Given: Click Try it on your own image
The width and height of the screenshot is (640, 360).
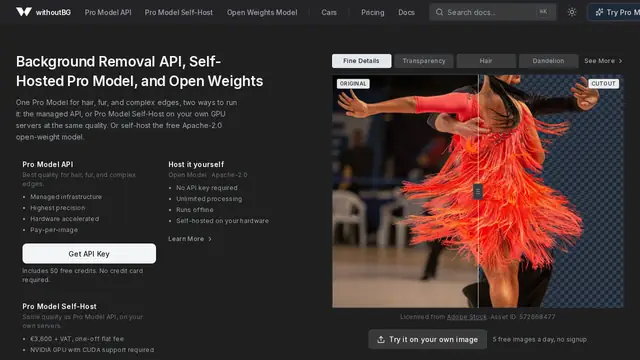Looking at the screenshot, I should tap(427, 339).
